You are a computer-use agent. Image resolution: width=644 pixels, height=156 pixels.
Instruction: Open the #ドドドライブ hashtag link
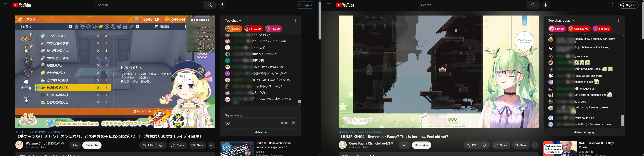click(23, 132)
